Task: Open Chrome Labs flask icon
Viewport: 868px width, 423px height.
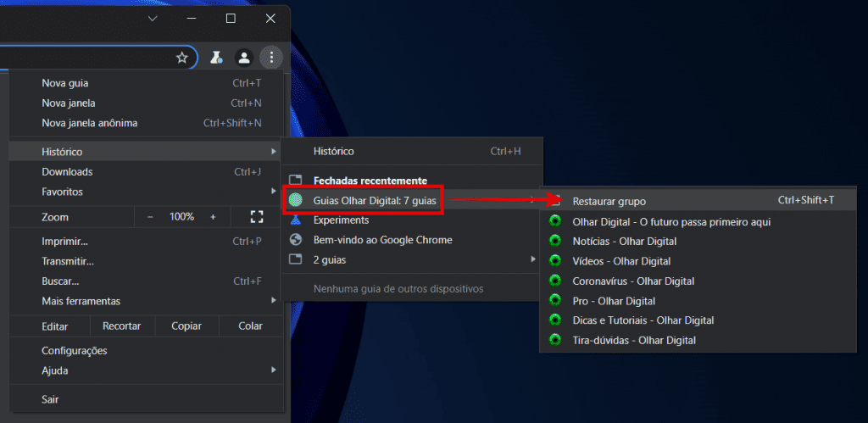Action: [216, 58]
